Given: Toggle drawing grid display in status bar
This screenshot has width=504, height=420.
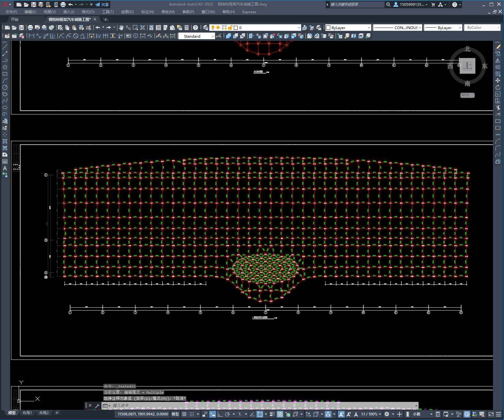Looking at the screenshot, I should [x=184, y=414].
